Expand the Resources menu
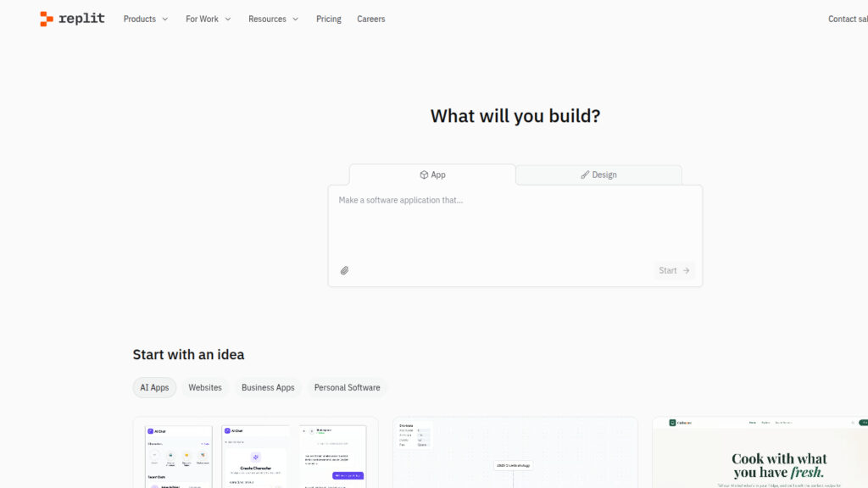This screenshot has width=868, height=488. click(273, 19)
